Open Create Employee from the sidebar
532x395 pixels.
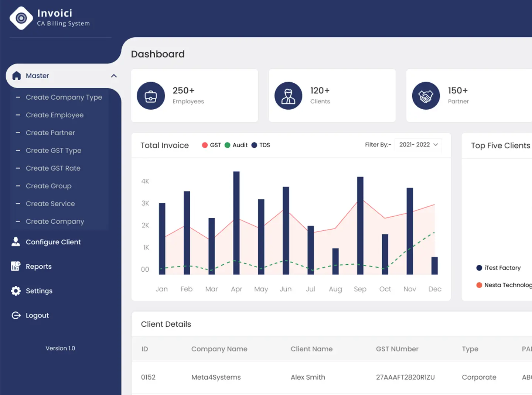pyautogui.click(x=54, y=115)
